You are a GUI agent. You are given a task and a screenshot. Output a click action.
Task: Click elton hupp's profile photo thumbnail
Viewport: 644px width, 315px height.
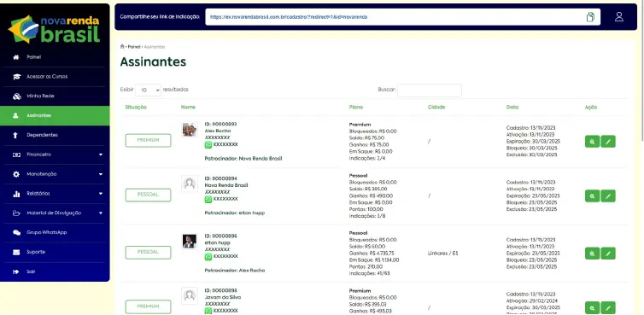coord(190,242)
